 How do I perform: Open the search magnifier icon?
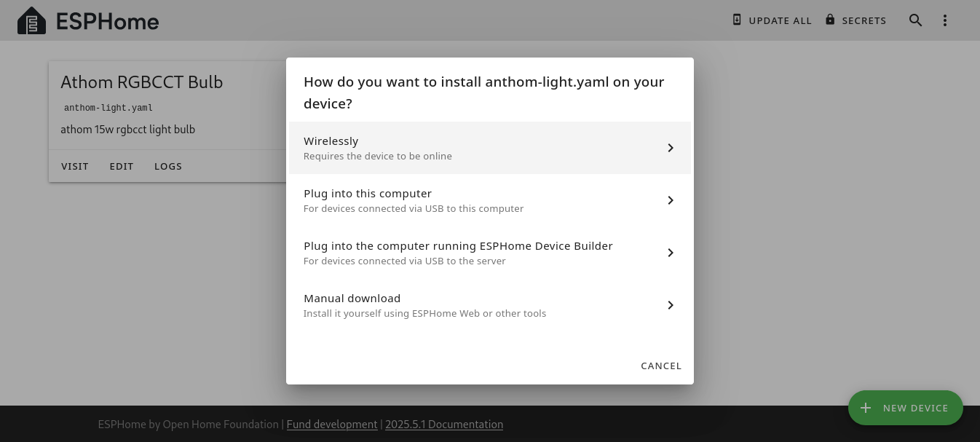click(x=916, y=20)
